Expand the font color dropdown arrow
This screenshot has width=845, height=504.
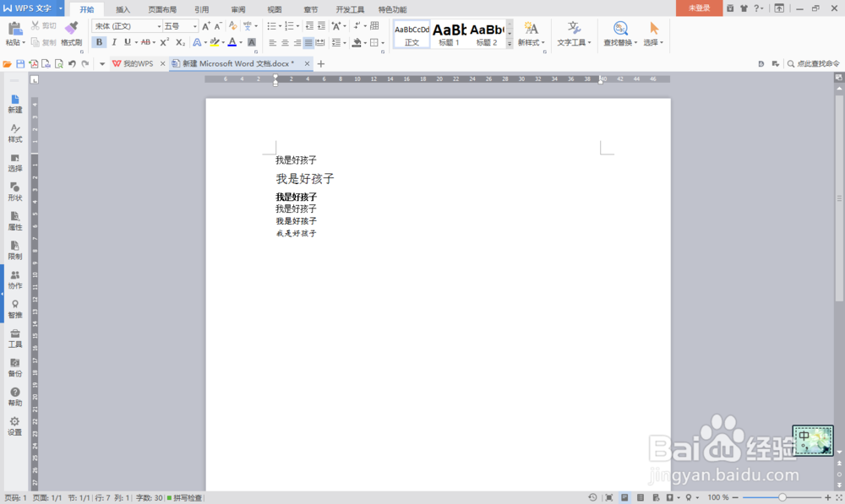tap(243, 42)
